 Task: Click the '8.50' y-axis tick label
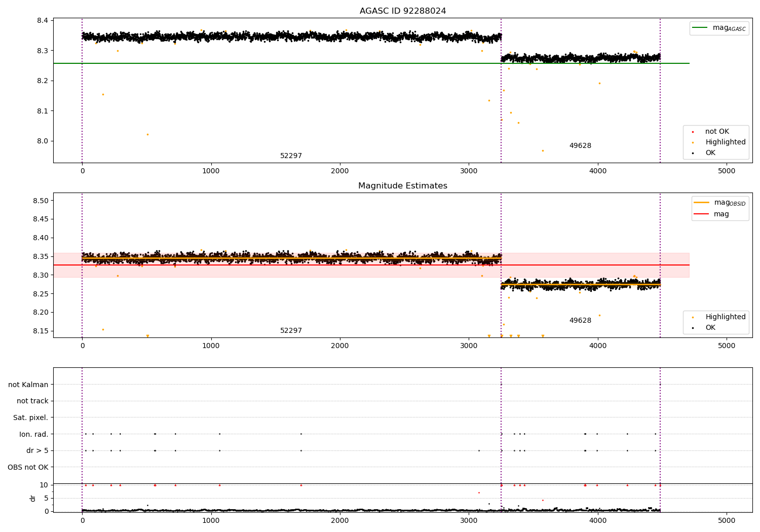(x=41, y=201)
